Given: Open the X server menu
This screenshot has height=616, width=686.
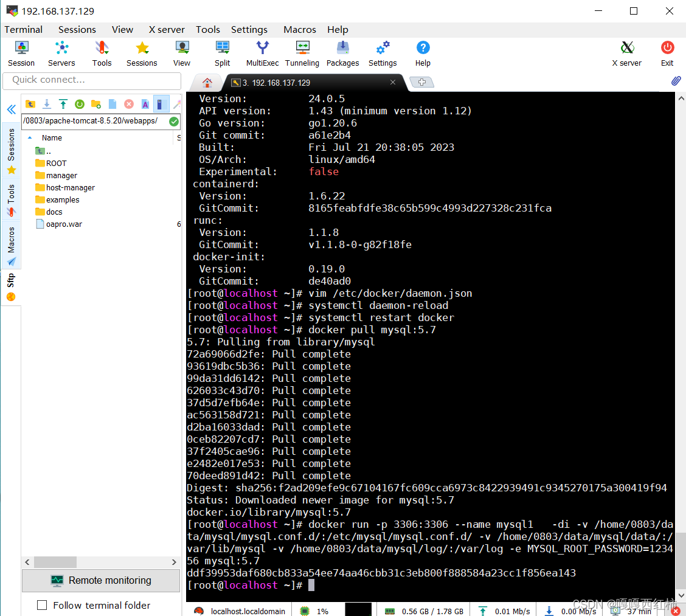Looking at the screenshot, I should [167, 29].
